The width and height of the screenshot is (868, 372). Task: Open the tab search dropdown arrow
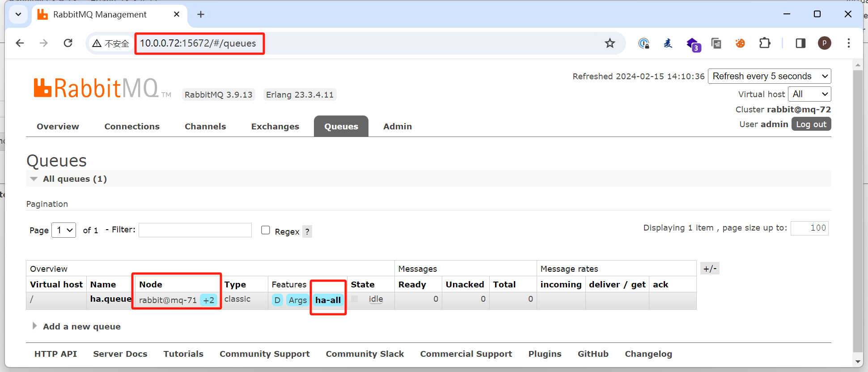[x=18, y=14]
